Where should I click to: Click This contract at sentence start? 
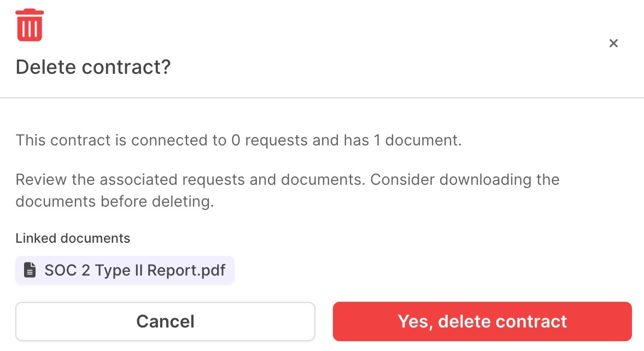[x=63, y=141]
